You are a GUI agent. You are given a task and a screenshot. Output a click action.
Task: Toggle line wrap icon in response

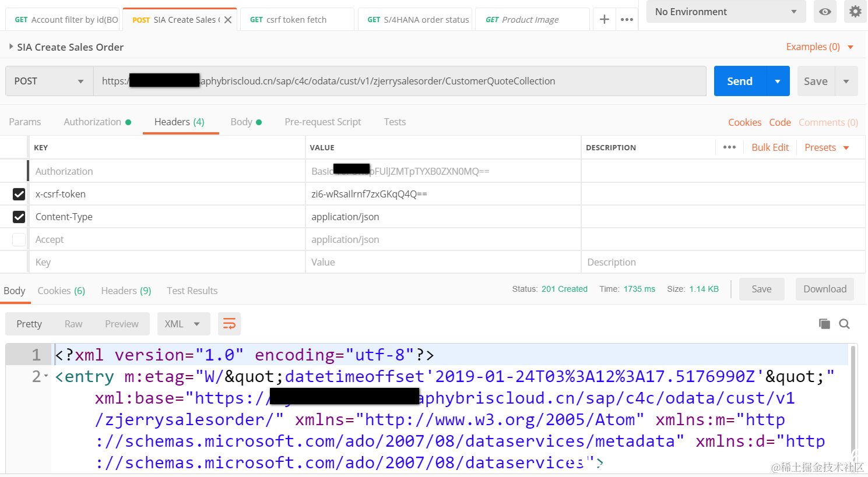click(x=229, y=324)
